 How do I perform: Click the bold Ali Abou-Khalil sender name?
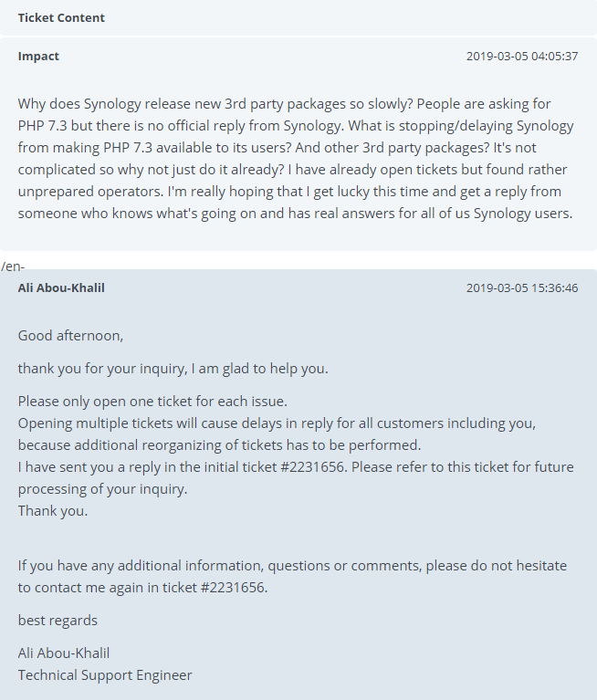(61, 288)
